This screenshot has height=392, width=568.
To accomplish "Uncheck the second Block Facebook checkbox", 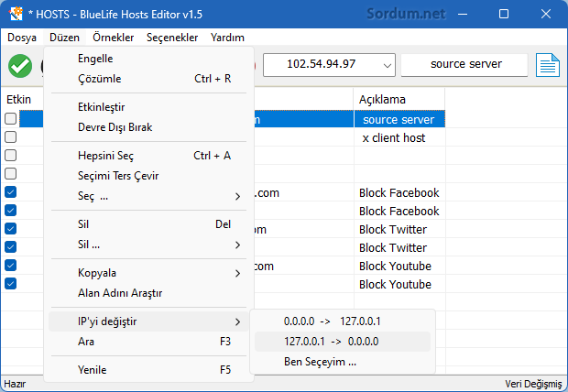I will [x=10, y=210].
